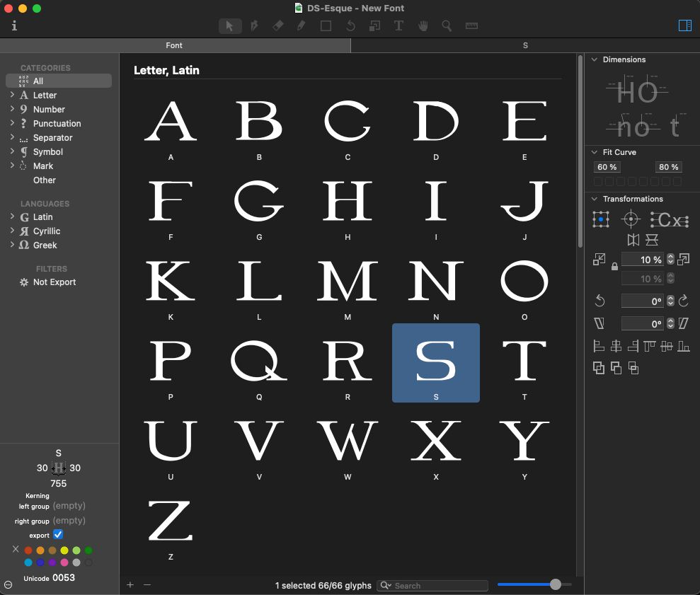Open font info with the i icon
The height and width of the screenshot is (595, 700).
tap(14, 25)
